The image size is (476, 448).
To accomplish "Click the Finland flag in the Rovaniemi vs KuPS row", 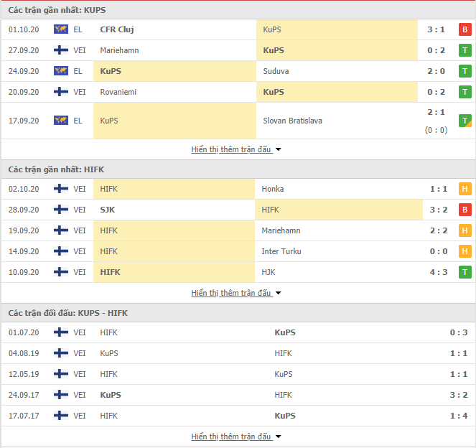I will [x=61, y=91].
